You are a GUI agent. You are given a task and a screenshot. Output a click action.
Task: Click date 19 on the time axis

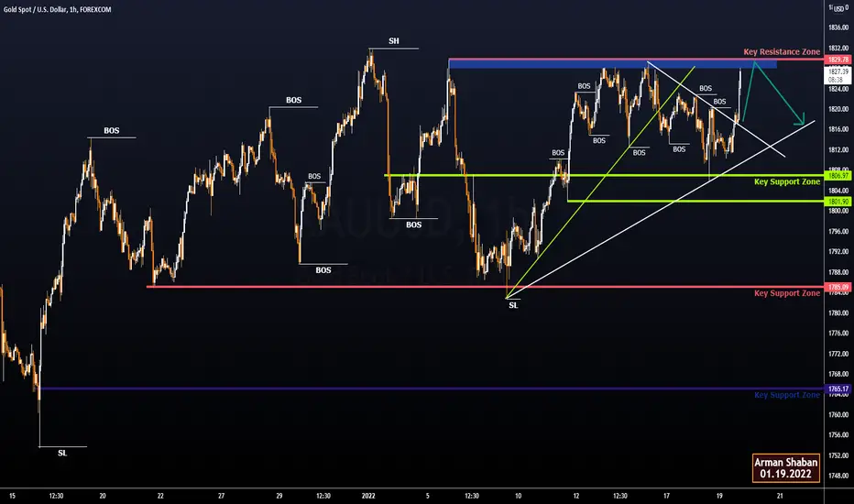719,496
